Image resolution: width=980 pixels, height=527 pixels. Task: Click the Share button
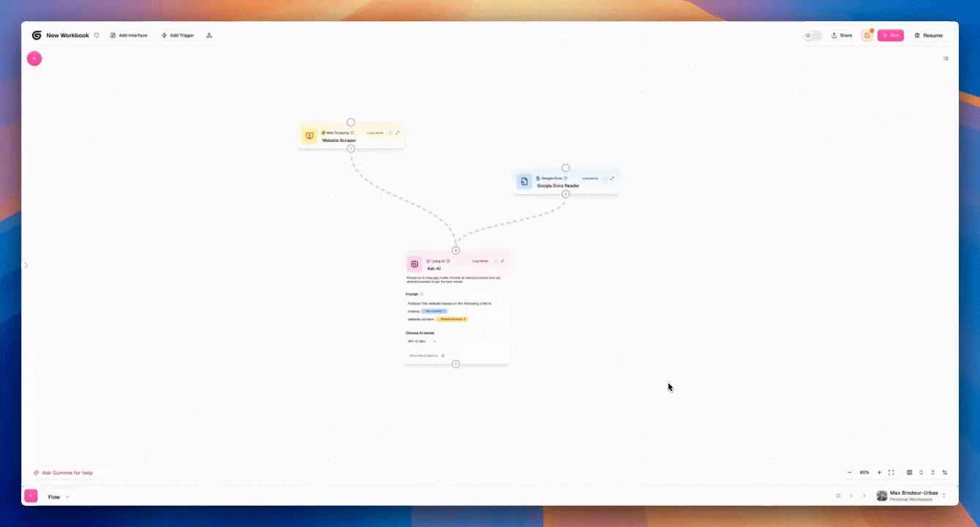tap(842, 35)
